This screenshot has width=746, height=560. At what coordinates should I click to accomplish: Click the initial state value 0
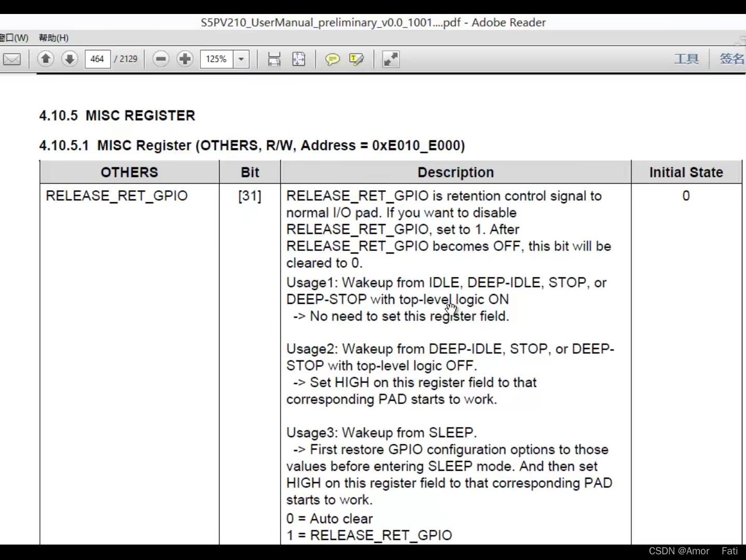pyautogui.click(x=686, y=196)
